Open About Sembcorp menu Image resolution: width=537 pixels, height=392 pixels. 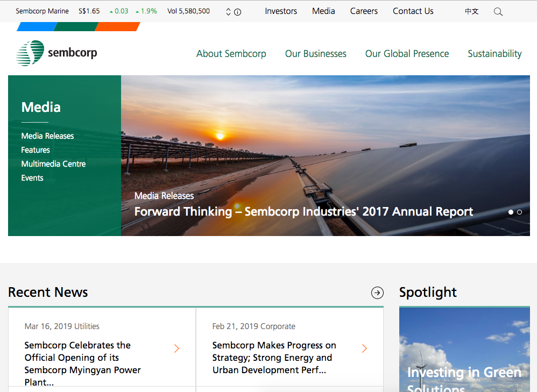pos(231,54)
